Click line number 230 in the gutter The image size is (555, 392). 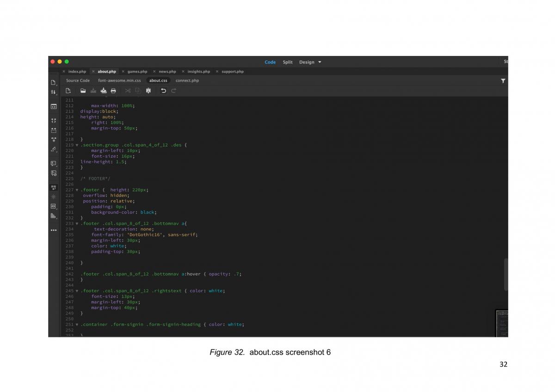click(69, 207)
